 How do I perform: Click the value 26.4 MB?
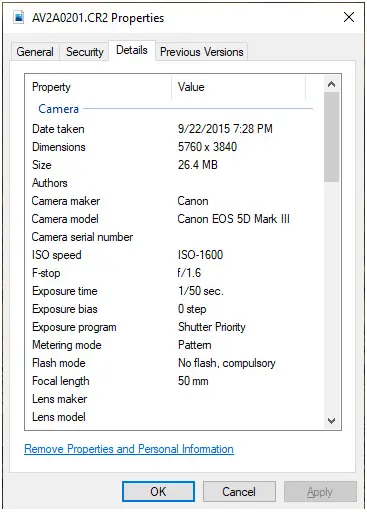(198, 165)
